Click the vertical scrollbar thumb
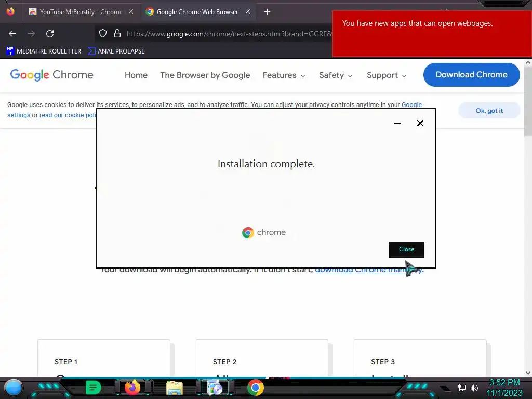Screen dimensions: 532x399 [x=528, y=101]
